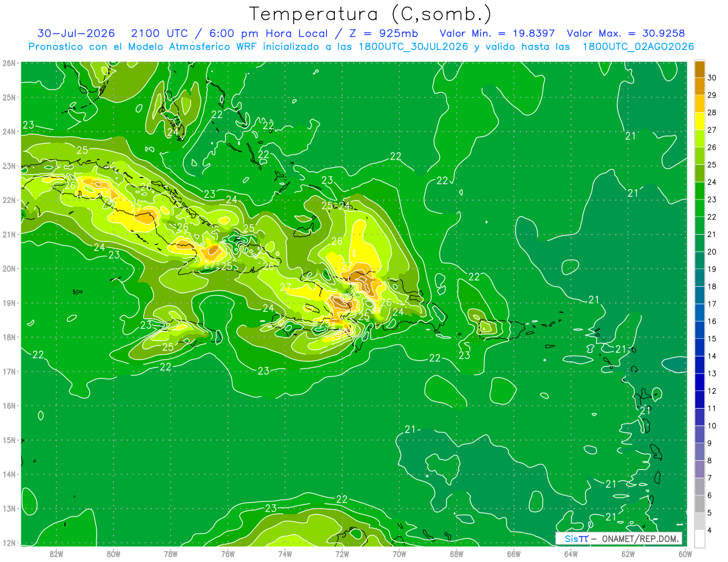Viewport: 728px width, 562px height.
Task: Click the 70W longitude axis label
Action: [399, 554]
